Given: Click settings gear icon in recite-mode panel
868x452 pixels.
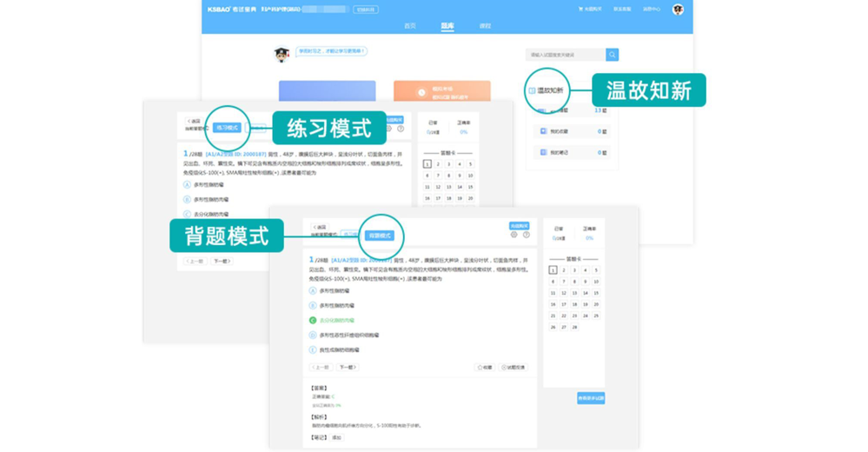Looking at the screenshot, I should [x=514, y=235].
